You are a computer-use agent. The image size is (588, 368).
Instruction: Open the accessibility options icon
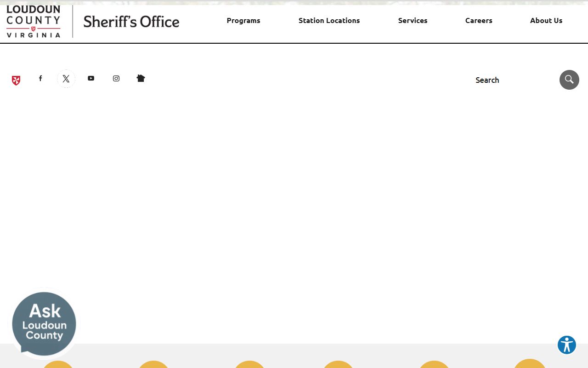[x=567, y=345]
